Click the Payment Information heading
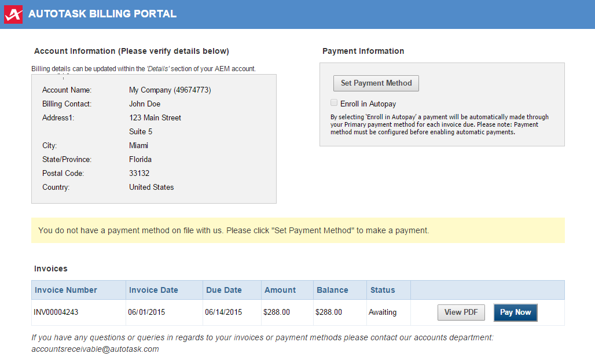The width and height of the screenshot is (595, 364). pos(363,52)
